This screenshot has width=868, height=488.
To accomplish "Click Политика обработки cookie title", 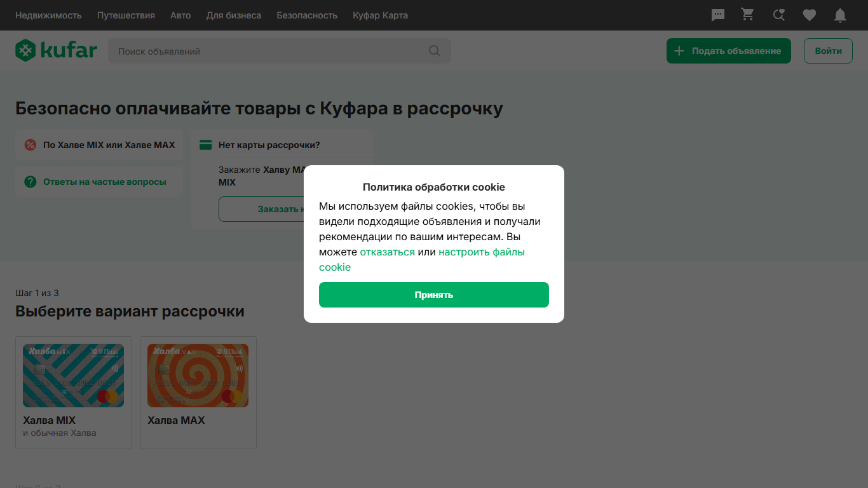I will tap(434, 187).
